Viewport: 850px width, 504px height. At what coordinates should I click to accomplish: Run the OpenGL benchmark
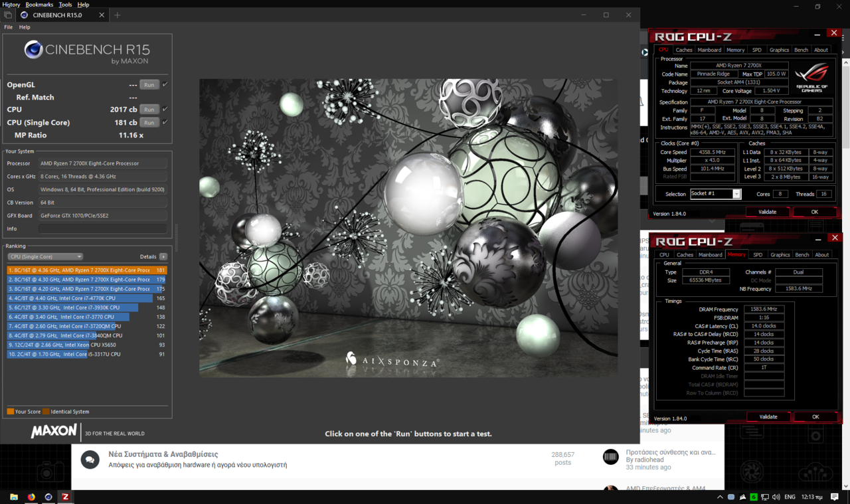(149, 85)
